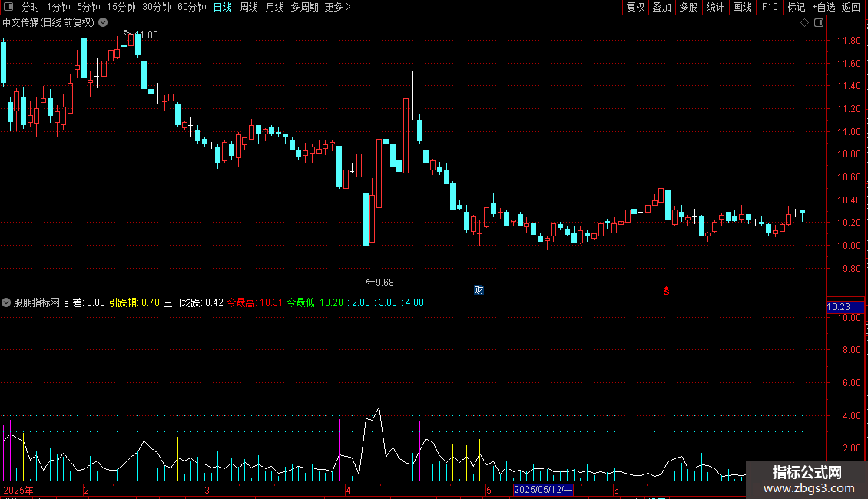Click the 财 financial marker on chart
This screenshot has height=499, width=868.
[479, 290]
